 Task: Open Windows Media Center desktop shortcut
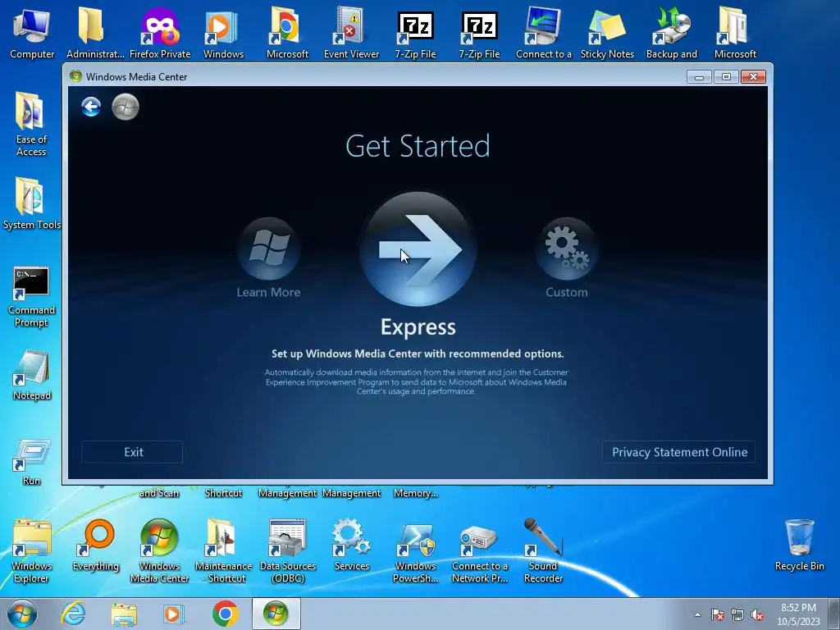pyautogui.click(x=159, y=551)
